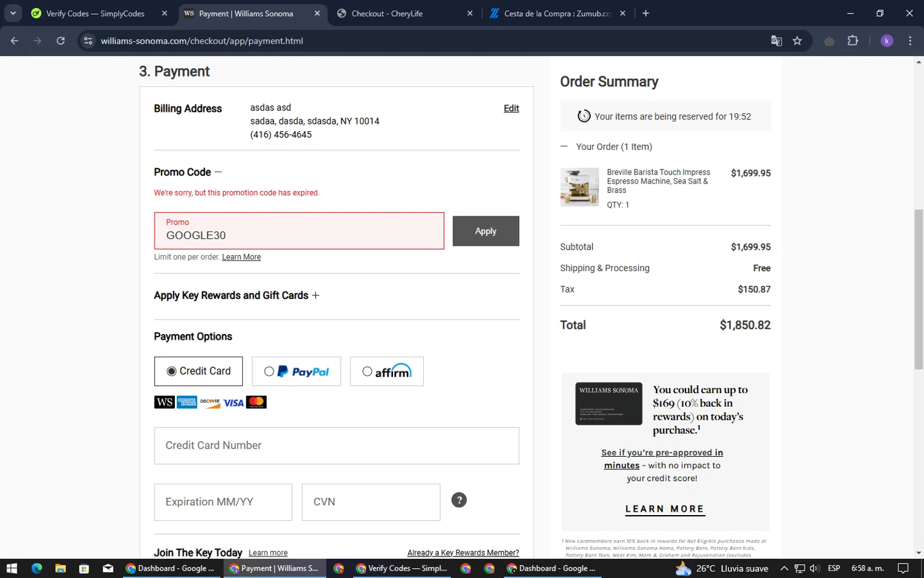Choose PayPal as payment option
Viewport: 924px width, 578px height.
click(296, 372)
